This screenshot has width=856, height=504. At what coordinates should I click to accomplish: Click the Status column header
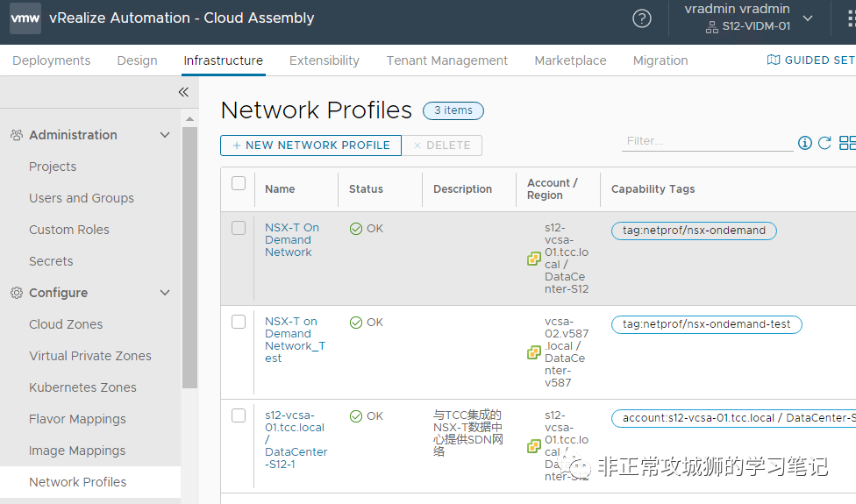click(366, 189)
